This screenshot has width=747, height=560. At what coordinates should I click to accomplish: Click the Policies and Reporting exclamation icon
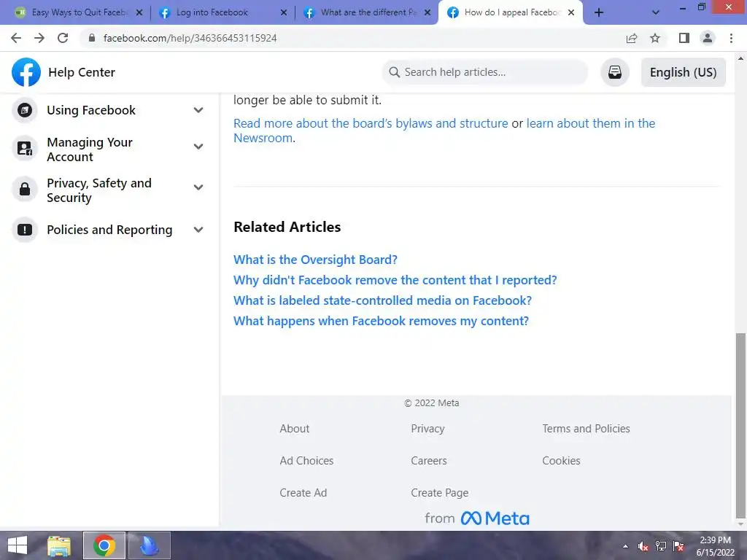[24, 230]
